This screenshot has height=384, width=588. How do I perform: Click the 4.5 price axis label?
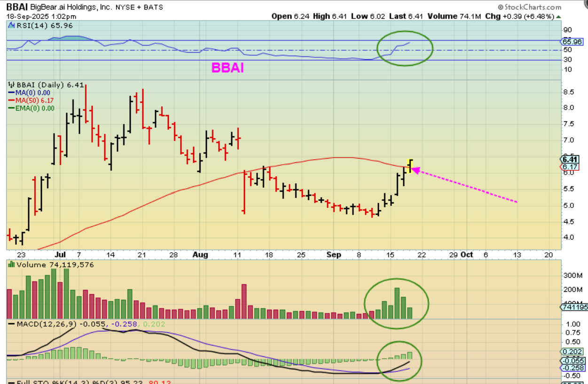[569, 222]
